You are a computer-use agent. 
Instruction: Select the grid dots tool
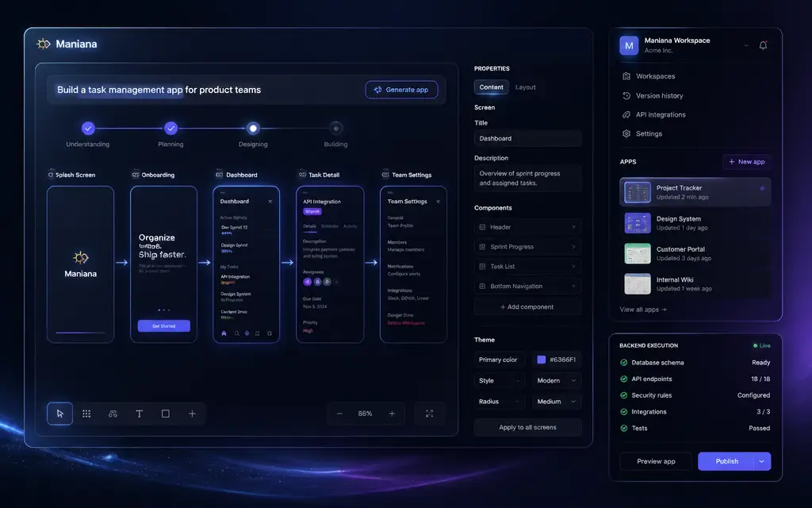point(86,414)
